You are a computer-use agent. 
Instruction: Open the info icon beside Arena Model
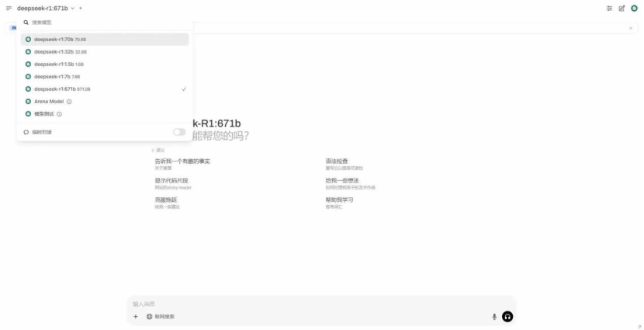coord(69,102)
